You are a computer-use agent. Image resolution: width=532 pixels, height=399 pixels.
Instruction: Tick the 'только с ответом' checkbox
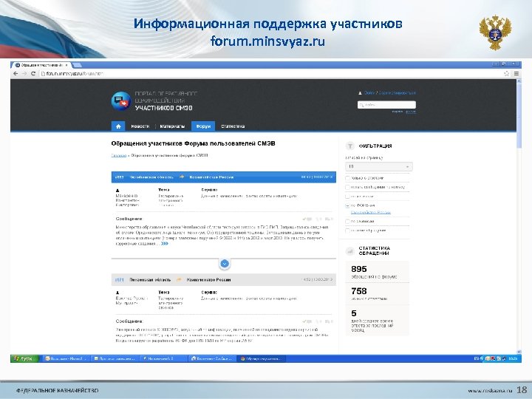click(x=347, y=178)
